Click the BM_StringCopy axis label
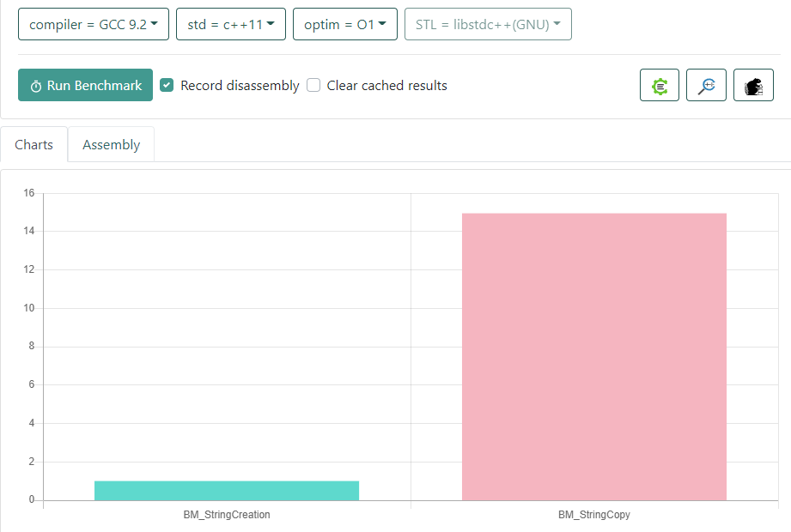The width and height of the screenshot is (791, 532). coord(594,516)
